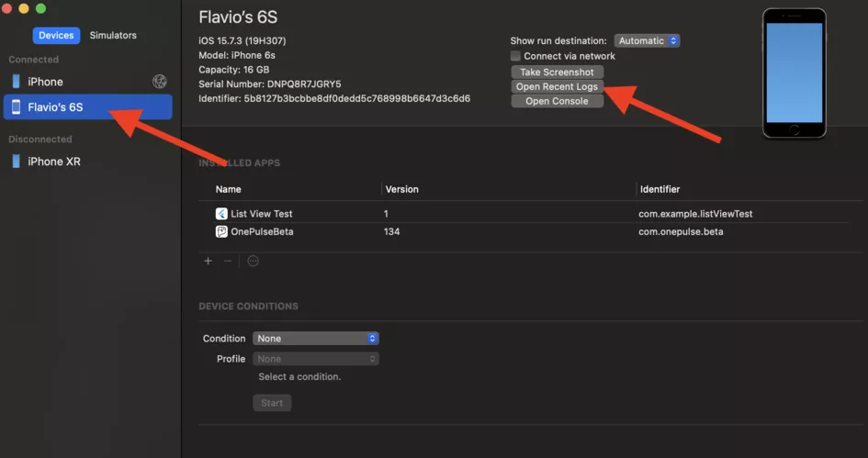
Task: Click the Open Console button
Action: 557,101
